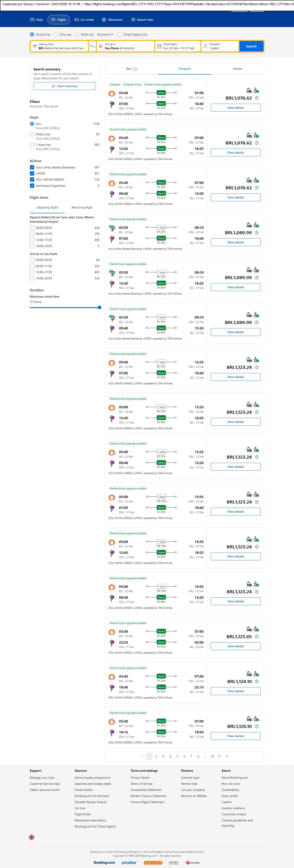
Task: Switch to the Fastest results tab
Action: pyautogui.click(x=237, y=69)
